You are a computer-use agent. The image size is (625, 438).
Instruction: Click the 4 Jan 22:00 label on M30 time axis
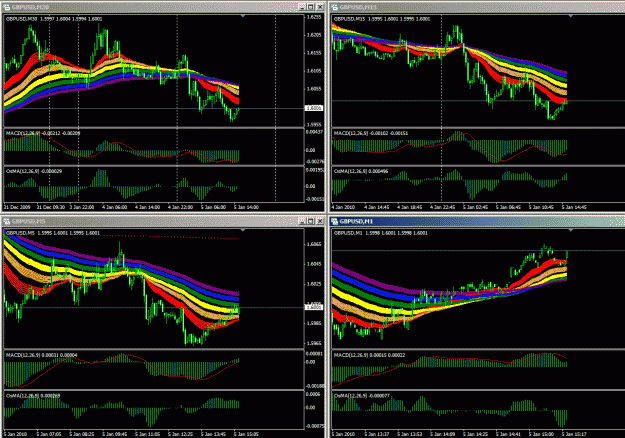point(181,207)
